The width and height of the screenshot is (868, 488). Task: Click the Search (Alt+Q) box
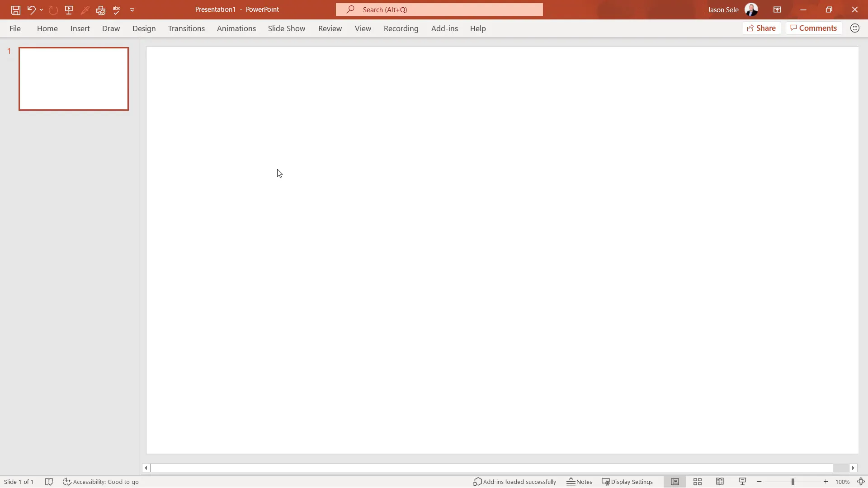coord(439,9)
